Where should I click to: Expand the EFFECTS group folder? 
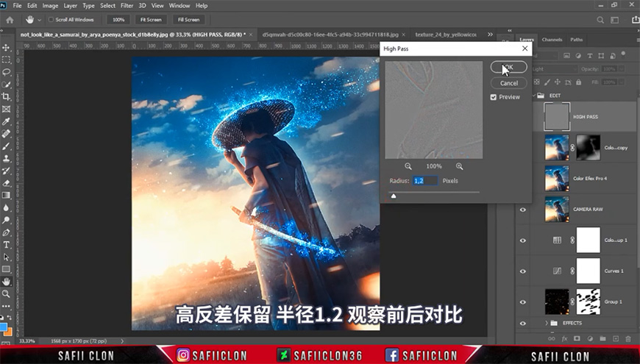point(547,323)
